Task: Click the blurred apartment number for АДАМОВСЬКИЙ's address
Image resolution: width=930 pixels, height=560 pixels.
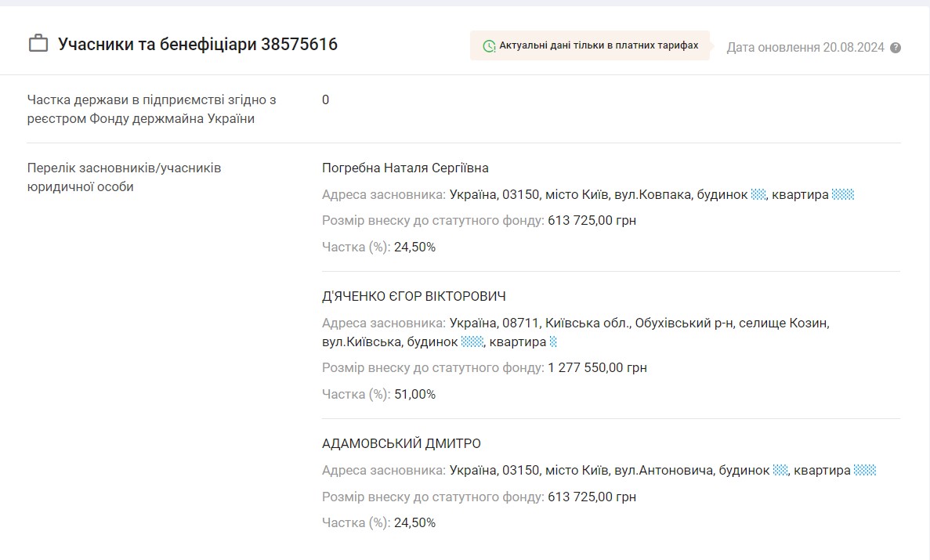Action: 865,470
